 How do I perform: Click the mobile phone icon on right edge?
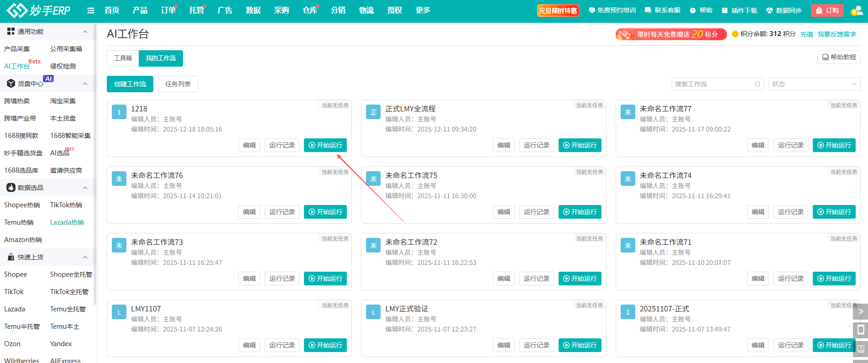(860, 330)
